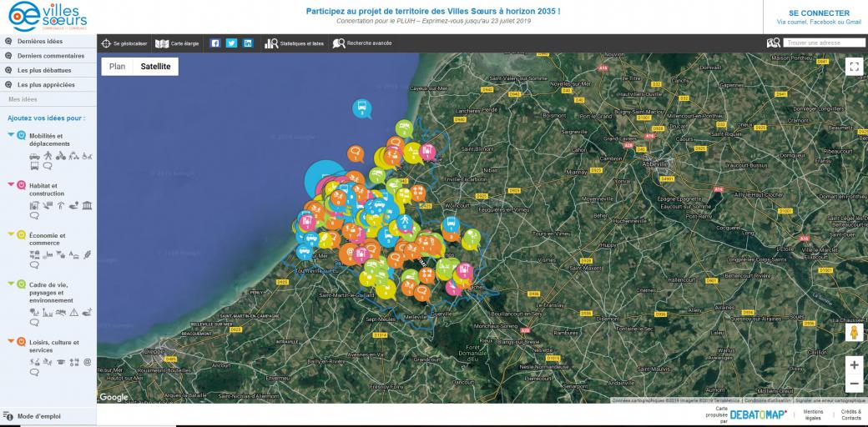Collapse the Loisirs, culture et services category
This screenshot has width=868, height=427.
[x=11, y=341]
